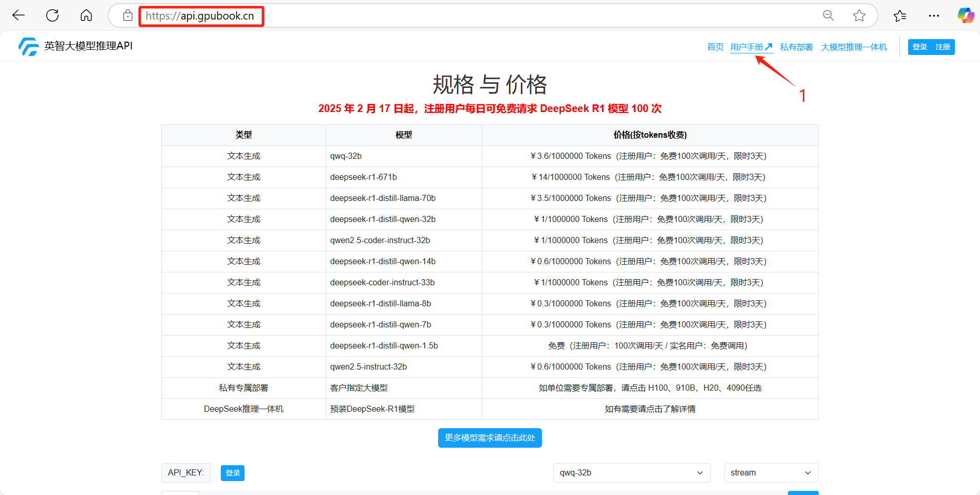
Task: Select the deepseek-r1-distill-llama-8b cell
Action: (404, 304)
